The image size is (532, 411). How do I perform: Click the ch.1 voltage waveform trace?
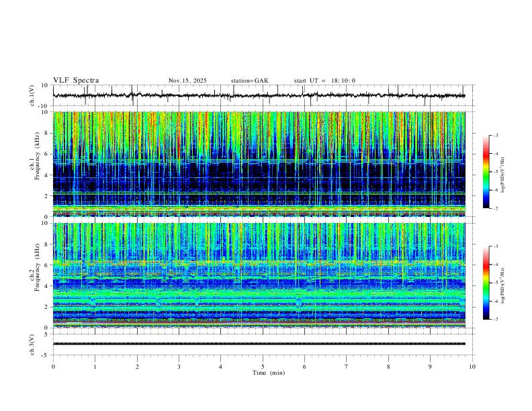(x=259, y=95)
